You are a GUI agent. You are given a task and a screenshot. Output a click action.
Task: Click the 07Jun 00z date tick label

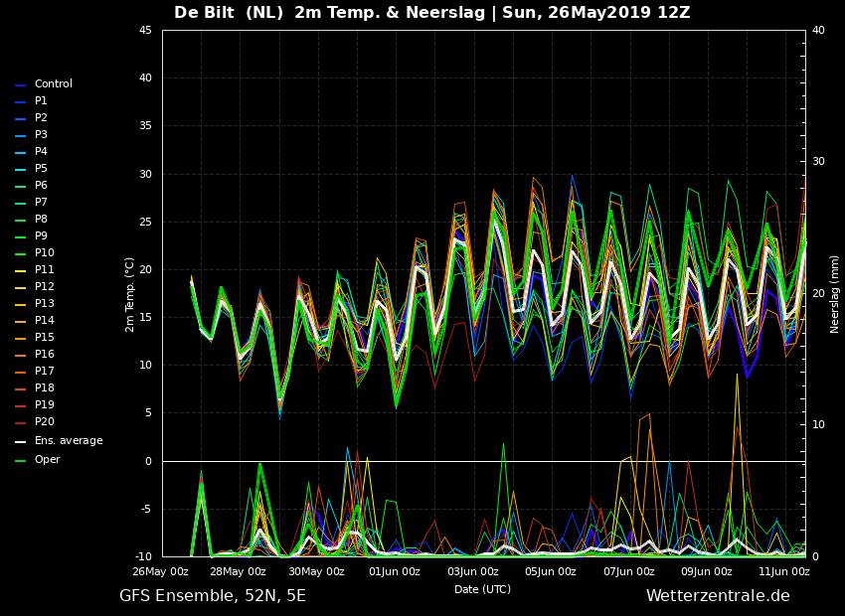pos(628,571)
